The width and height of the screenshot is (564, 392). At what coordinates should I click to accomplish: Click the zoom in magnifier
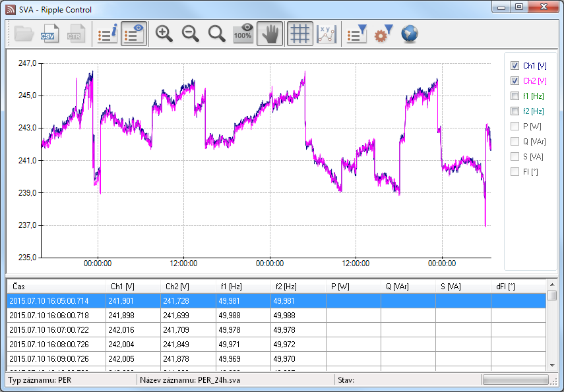click(x=164, y=34)
